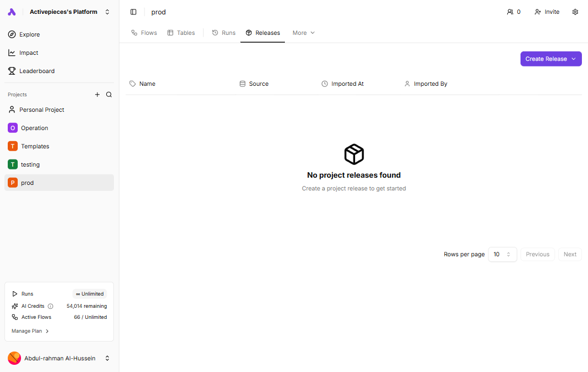Collapse the sidebar with the panel toggle icon
588x372 pixels.
click(133, 12)
